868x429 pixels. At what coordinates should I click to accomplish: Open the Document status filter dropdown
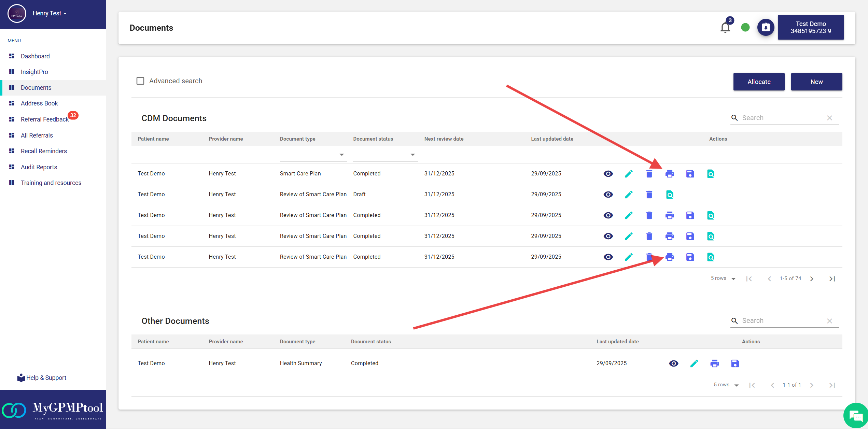385,155
